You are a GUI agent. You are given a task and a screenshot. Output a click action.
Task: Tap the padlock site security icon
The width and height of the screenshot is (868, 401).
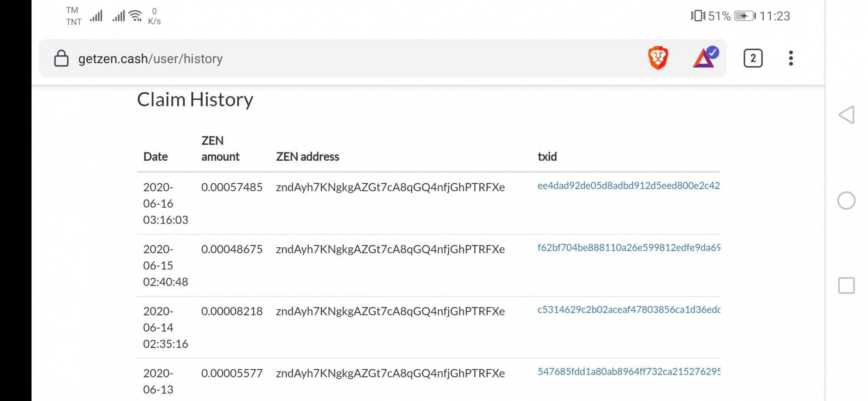pos(61,58)
